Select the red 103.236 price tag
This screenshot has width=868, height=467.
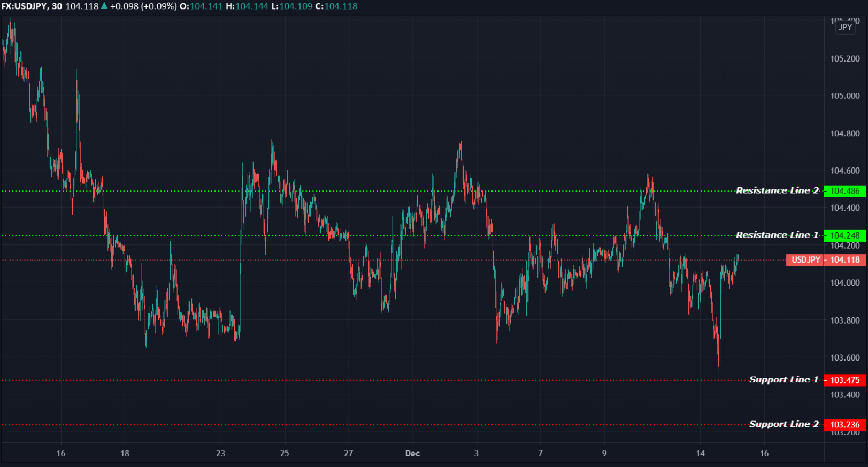click(x=845, y=425)
